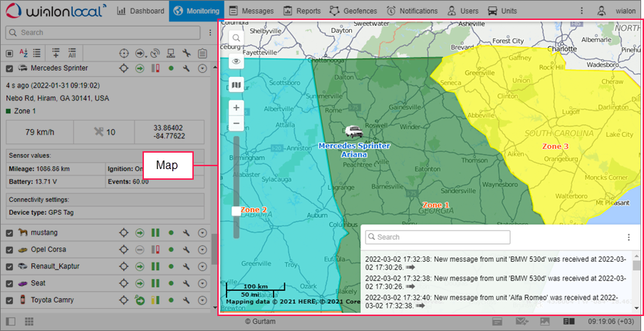Open Seat unit properties wrench
Screen dimensions: 644x331
[187, 284]
